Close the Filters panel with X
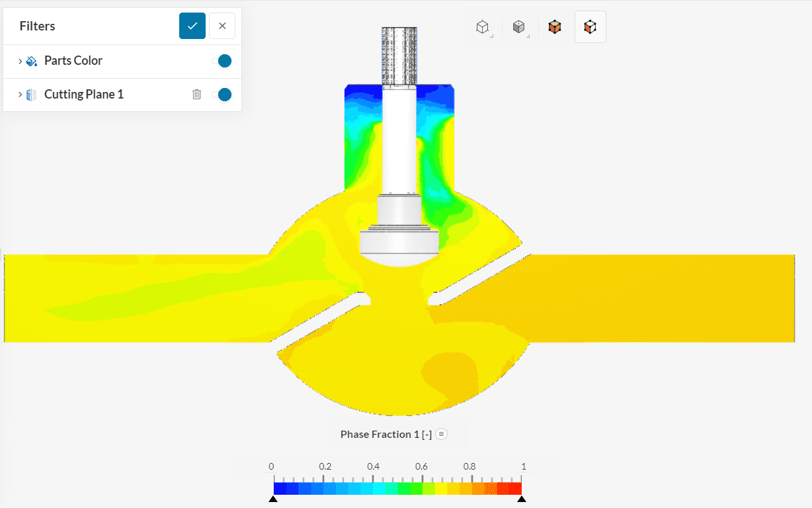This screenshot has height=508, width=812. click(222, 26)
